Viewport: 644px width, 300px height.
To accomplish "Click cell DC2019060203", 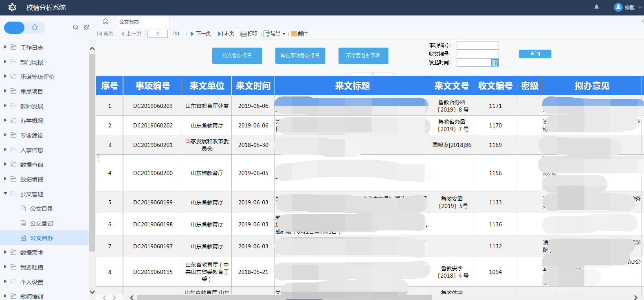I will click(153, 106).
